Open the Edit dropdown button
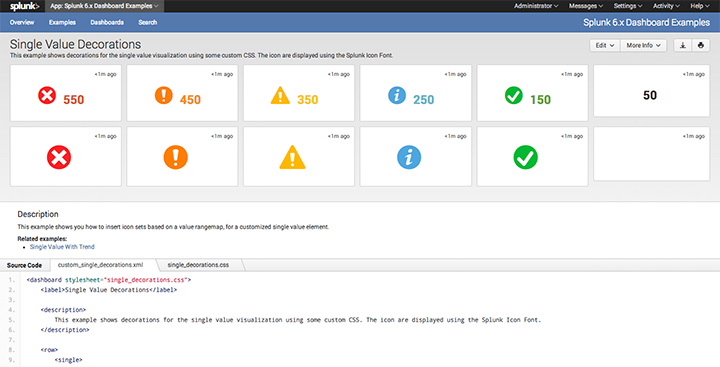Screen dimensions: 720x367 click(605, 45)
